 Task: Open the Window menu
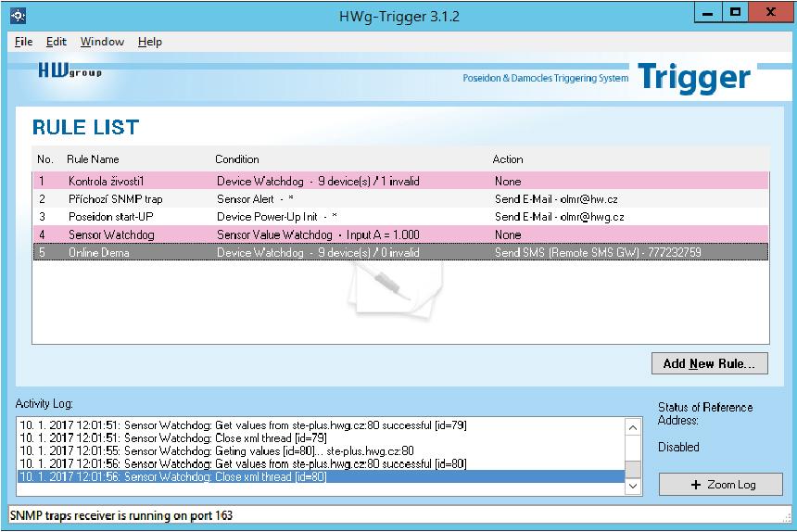click(102, 42)
